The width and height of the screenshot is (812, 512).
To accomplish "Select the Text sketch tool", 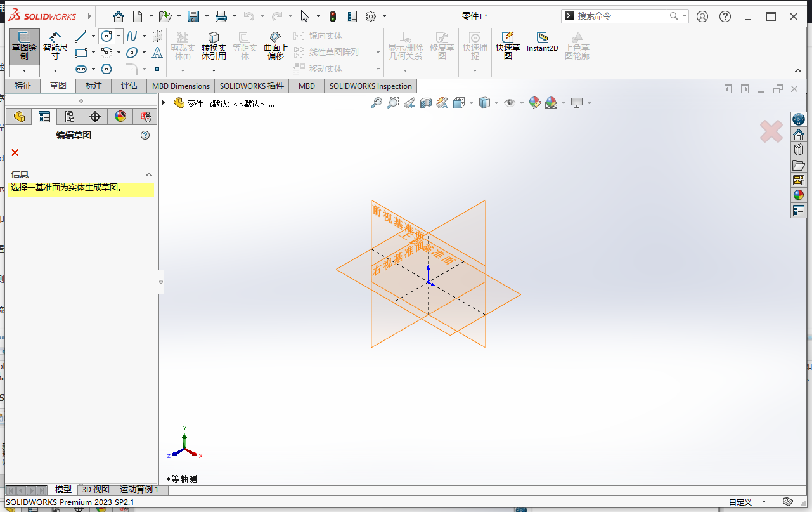I will 157,53.
